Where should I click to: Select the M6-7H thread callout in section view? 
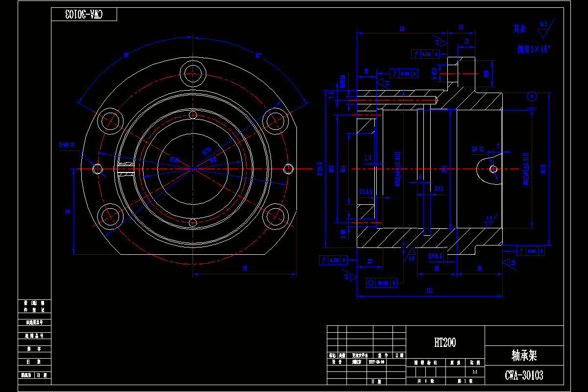pyautogui.click(x=478, y=148)
